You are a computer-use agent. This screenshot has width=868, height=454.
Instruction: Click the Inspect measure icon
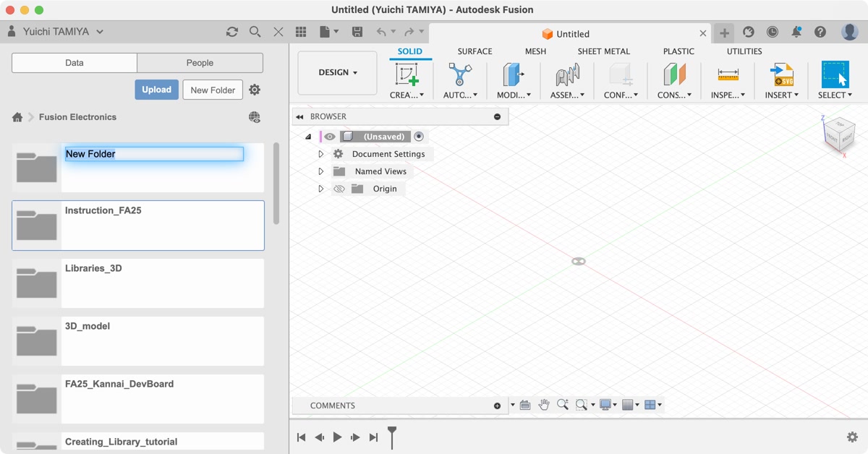(728, 74)
